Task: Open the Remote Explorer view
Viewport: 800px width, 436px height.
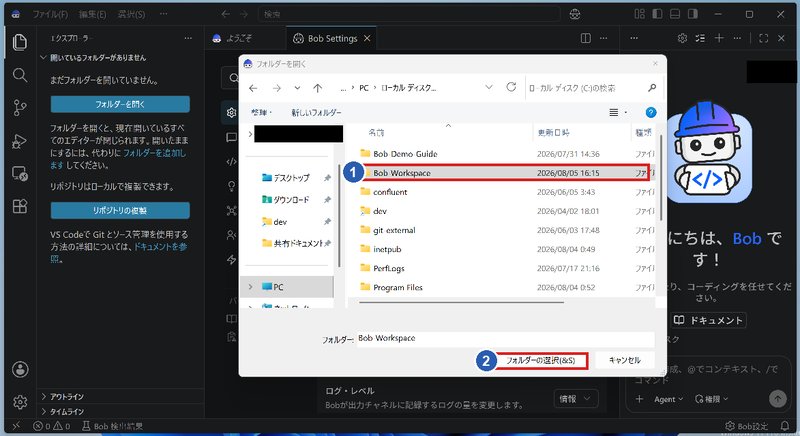Action: point(20,174)
